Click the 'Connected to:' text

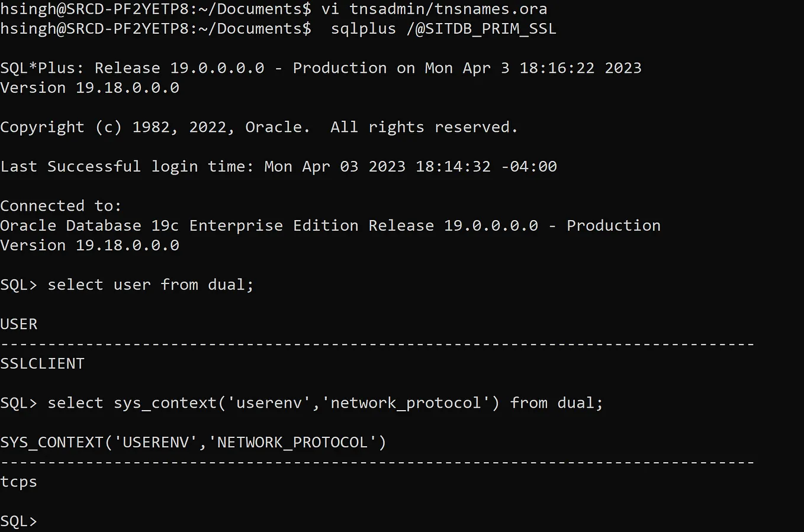(x=60, y=206)
